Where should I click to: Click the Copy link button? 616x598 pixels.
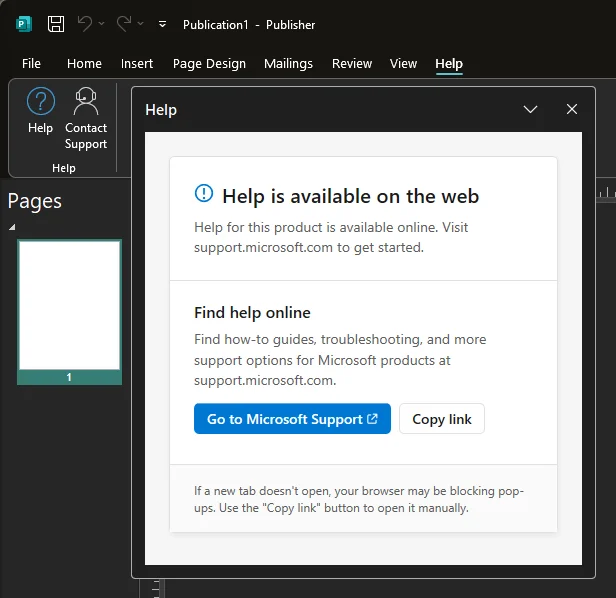[442, 418]
